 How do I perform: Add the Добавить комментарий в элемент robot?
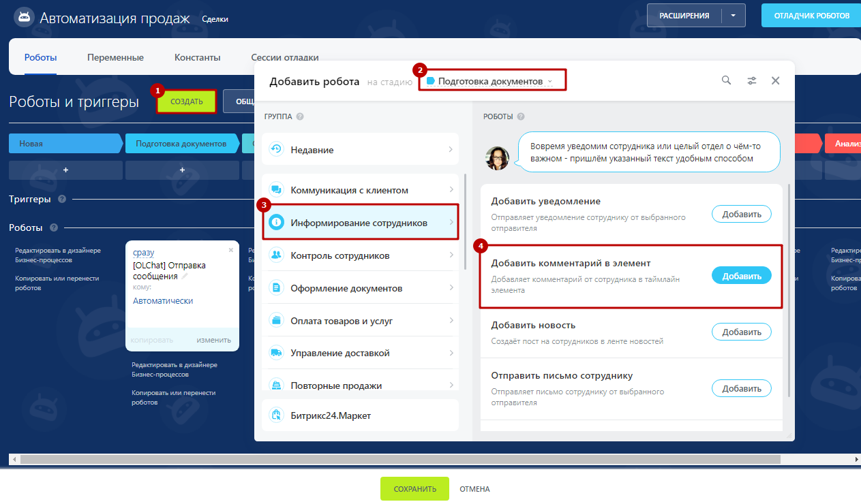point(741,276)
